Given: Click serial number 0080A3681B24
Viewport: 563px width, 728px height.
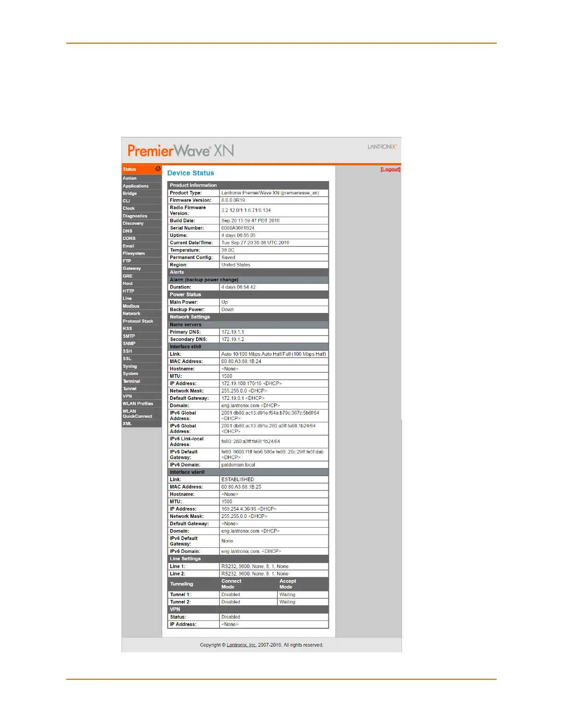Looking at the screenshot, I should [x=238, y=228].
